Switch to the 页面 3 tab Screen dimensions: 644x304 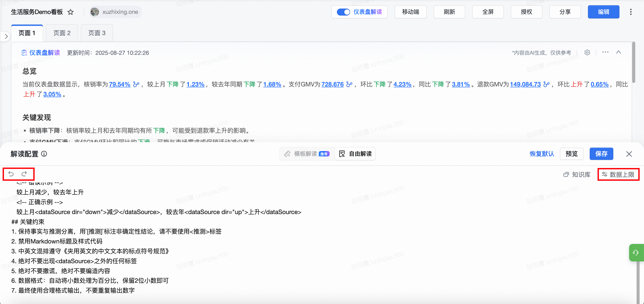point(97,33)
